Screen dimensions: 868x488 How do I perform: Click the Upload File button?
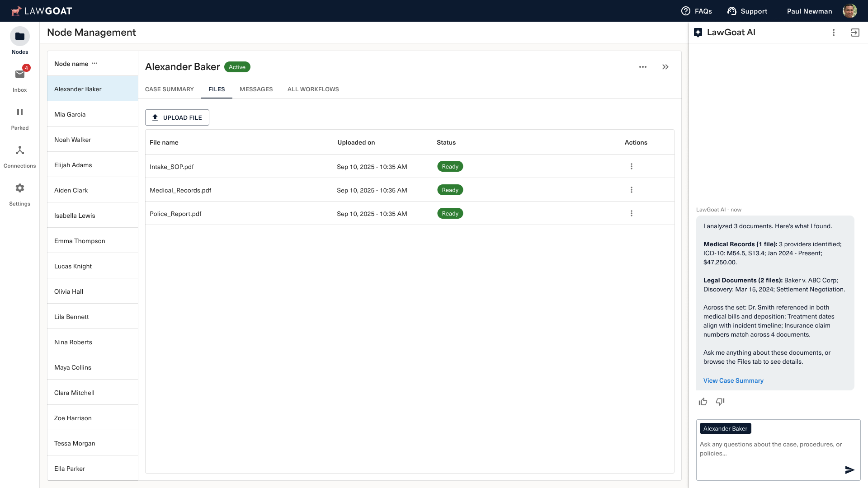point(177,117)
